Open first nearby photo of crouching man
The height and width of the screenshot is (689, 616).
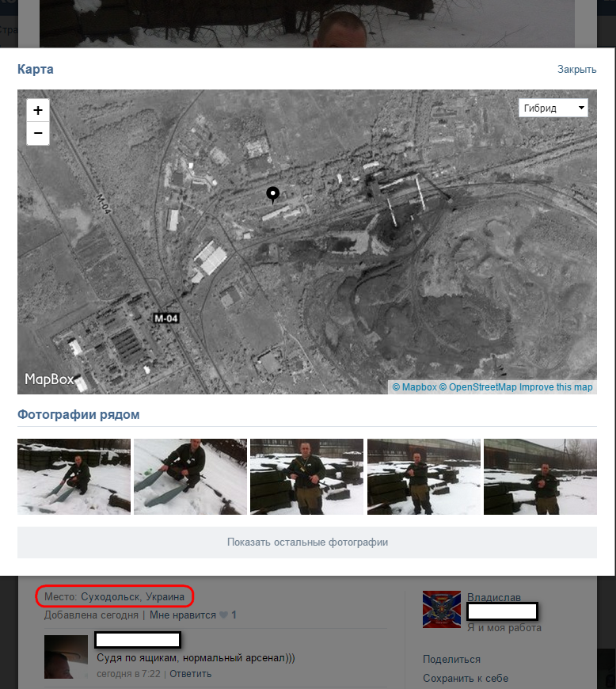point(74,476)
